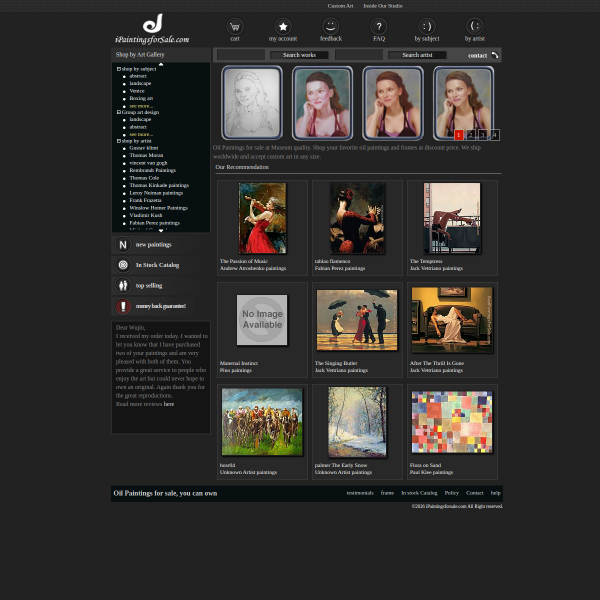This screenshot has width=600, height=600.
Task: Open Custom Art top menu
Action: click(x=340, y=6)
